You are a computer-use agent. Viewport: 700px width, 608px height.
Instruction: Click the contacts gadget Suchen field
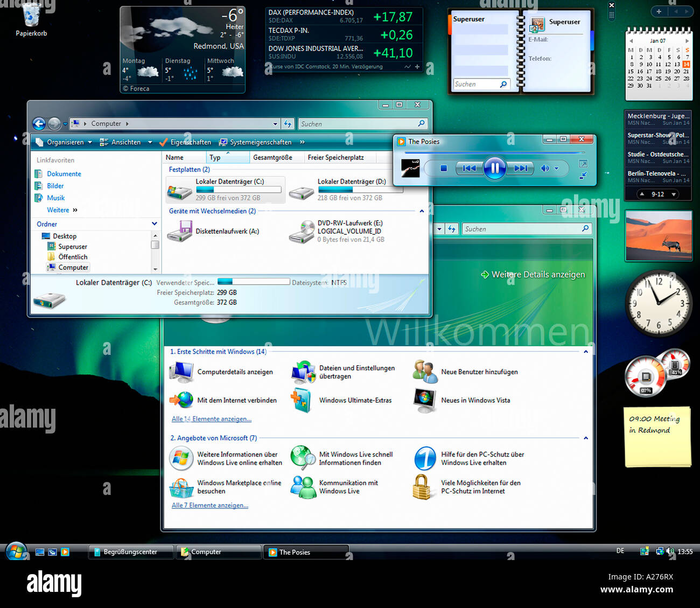click(x=481, y=84)
